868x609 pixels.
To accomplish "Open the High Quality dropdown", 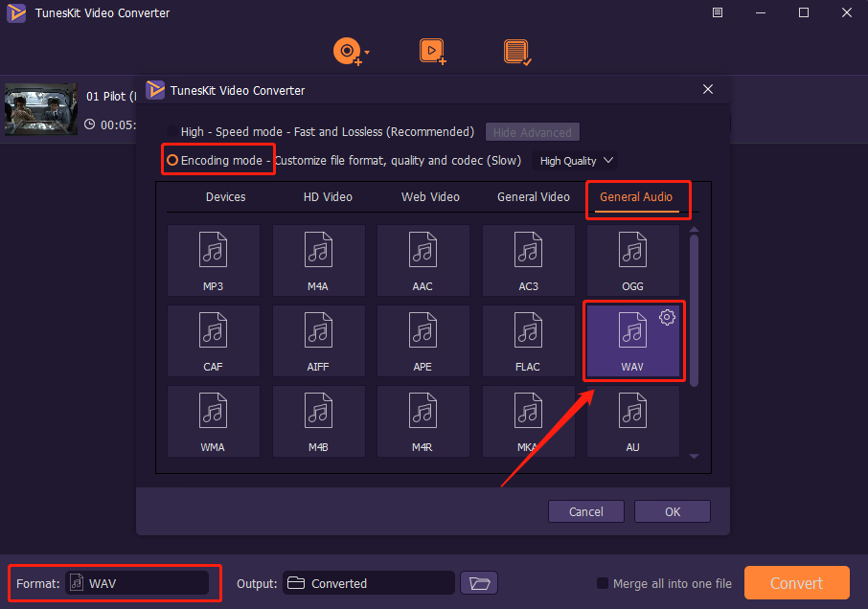I will point(575,161).
